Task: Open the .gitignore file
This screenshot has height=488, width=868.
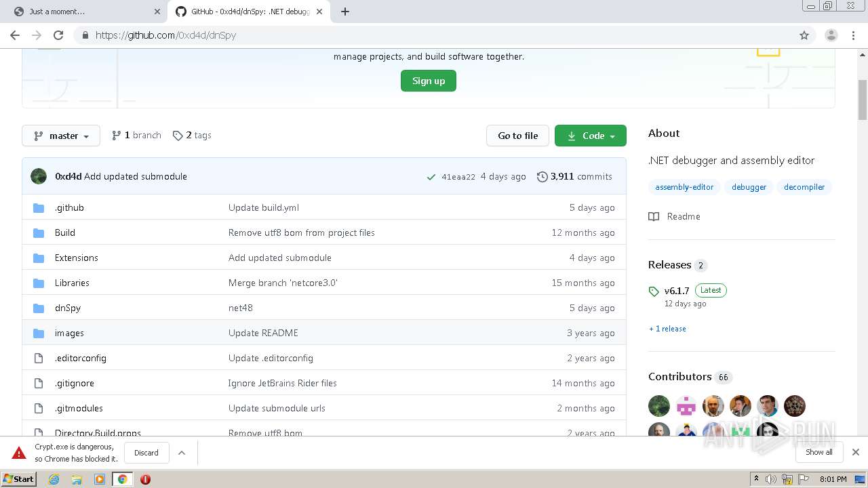Action: click(x=75, y=383)
